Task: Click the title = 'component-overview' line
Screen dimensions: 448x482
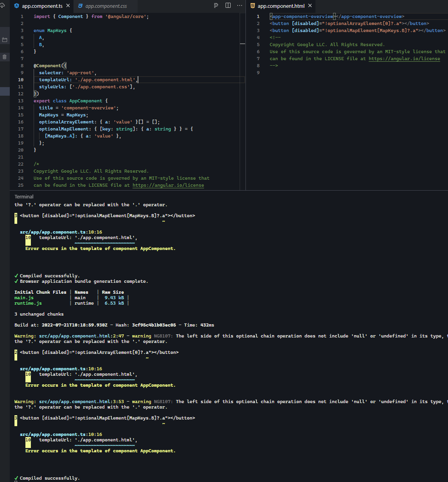Action: (x=79, y=108)
